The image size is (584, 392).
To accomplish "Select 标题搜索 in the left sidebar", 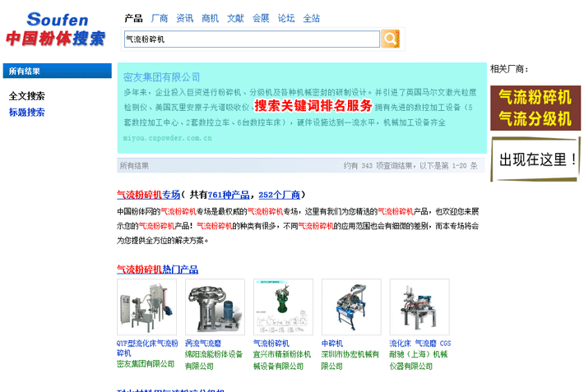I will pos(27,112).
